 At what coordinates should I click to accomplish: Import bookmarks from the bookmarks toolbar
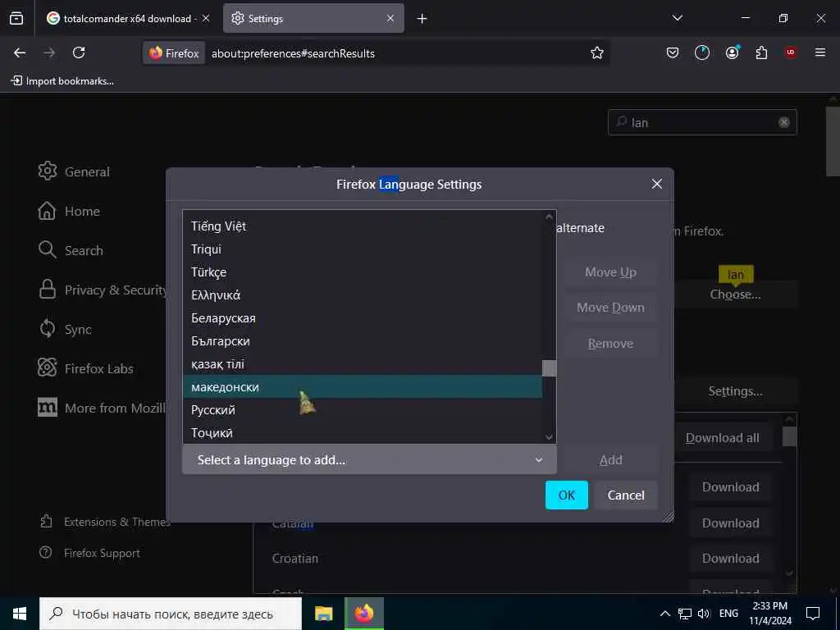pyautogui.click(x=62, y=81)
